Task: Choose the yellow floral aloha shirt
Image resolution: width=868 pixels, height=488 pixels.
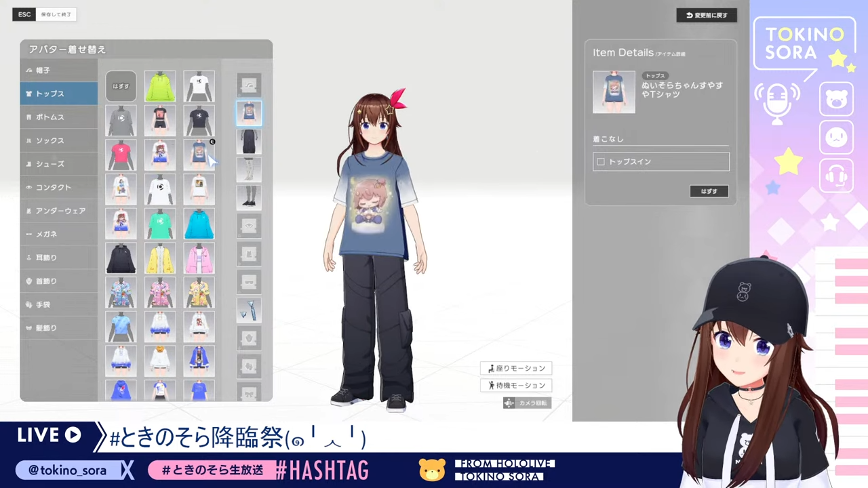Action: coord(199,293)
